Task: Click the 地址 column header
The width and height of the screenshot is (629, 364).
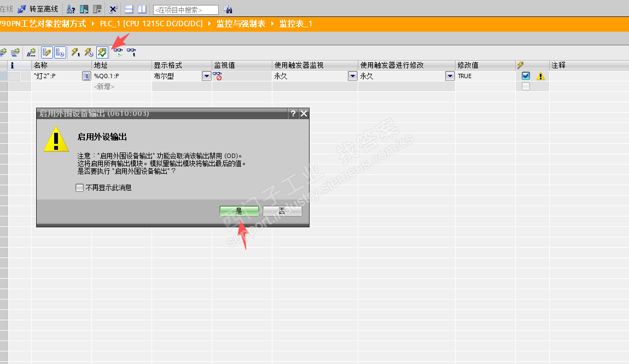Action: coord(122,65)
